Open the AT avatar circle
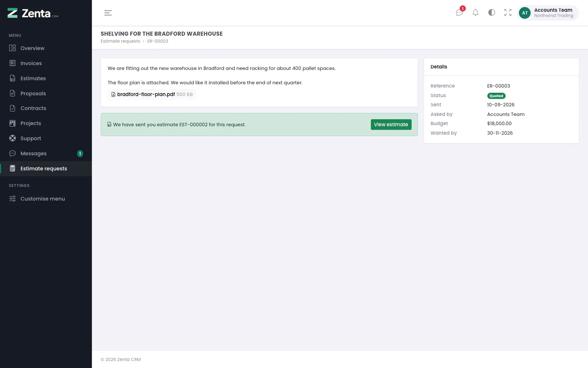The width and height of the screenshot is (588, 368). 525,13
